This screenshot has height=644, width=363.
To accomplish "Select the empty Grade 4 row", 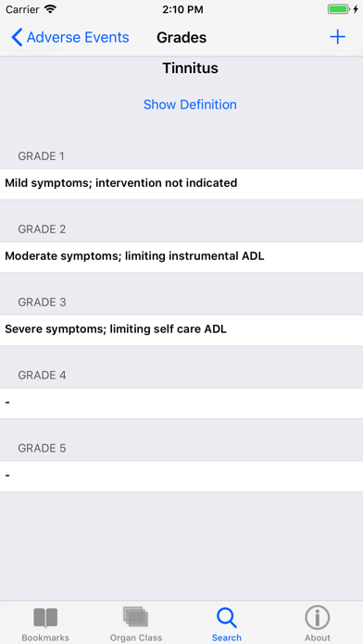I will click(x=181, y=403).
